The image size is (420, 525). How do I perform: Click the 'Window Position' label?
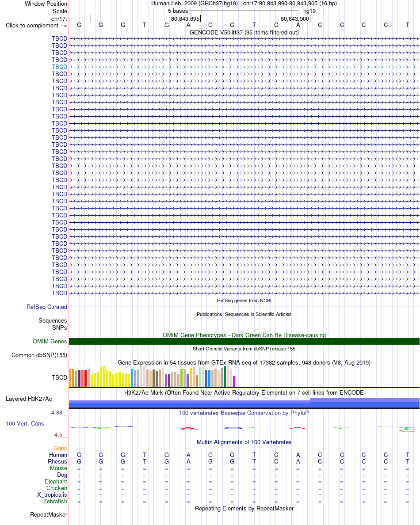pos(46,4)
